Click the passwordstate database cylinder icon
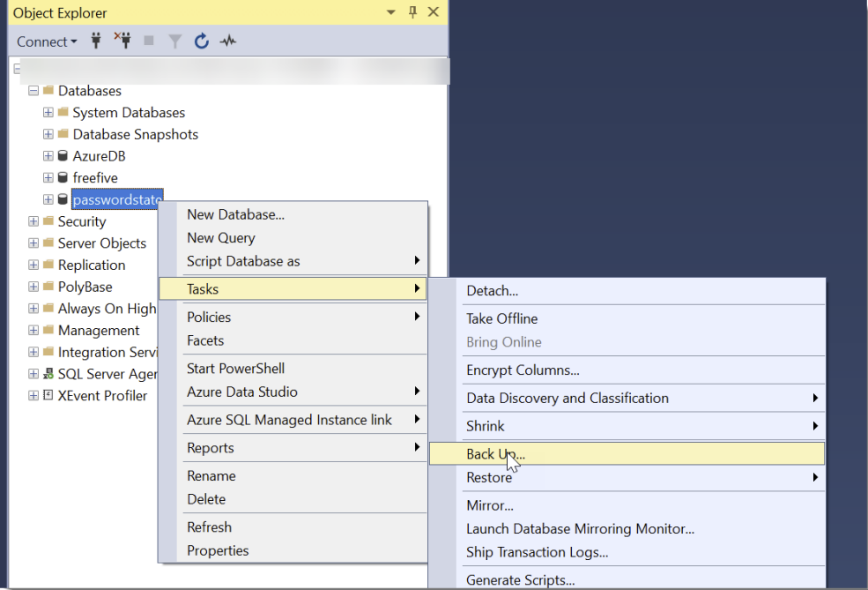The height and width of the screenshot is (590, 868). tap(63, 199)
